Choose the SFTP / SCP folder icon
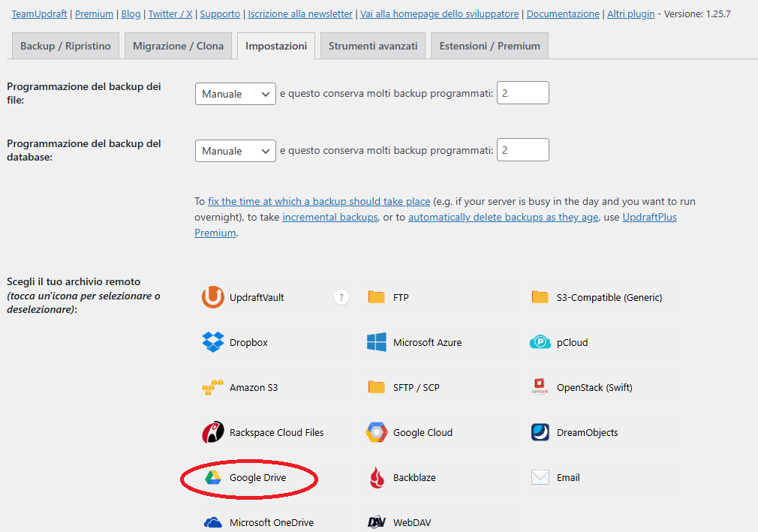Viewport: 758px width, 532px height. point(376,387)
